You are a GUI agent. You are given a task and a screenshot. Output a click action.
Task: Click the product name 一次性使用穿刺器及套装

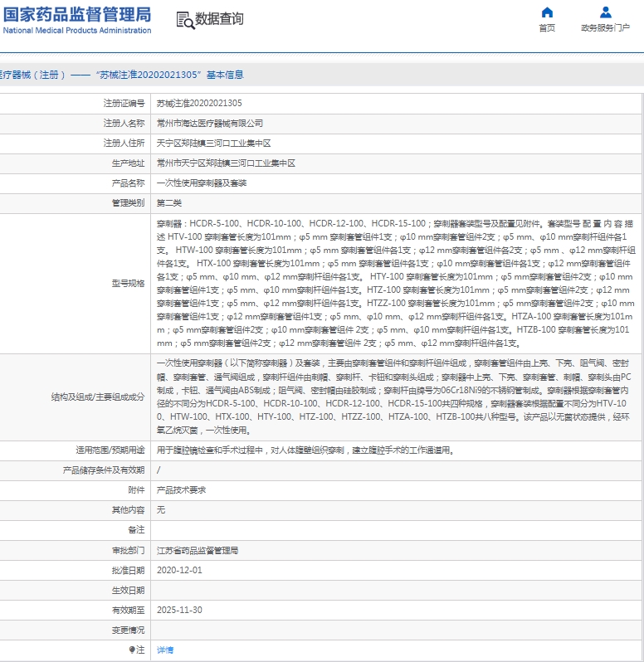pos(202,183)
